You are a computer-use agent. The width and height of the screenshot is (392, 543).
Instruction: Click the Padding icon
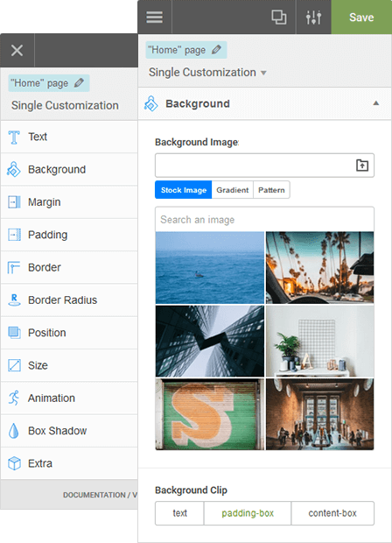(x=14, y=235)
